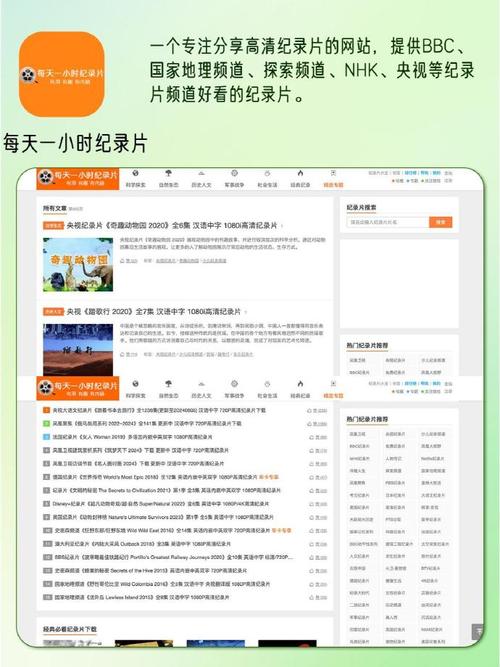
Task: Open 凤凰卫视 筑梦天下 2024 entry
Action: click(x=140, y=450)
